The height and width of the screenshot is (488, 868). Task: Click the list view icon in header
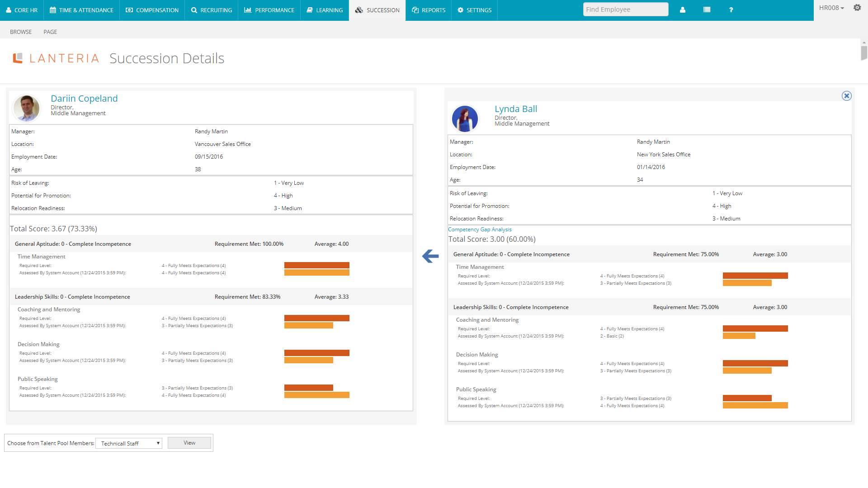[707, 10]
